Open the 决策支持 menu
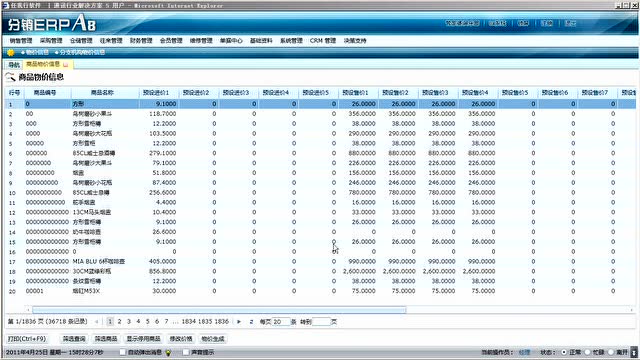 pos(355,40)
